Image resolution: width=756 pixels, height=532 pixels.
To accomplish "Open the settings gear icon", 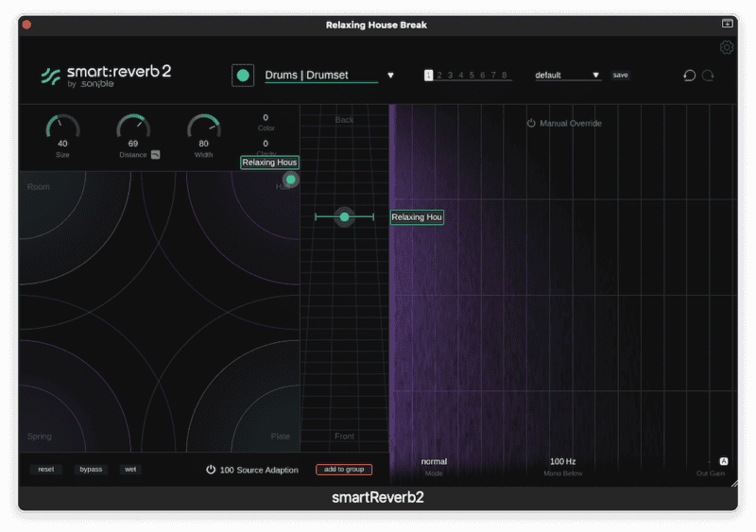I will pyautogui.click(x=727, y=47).
